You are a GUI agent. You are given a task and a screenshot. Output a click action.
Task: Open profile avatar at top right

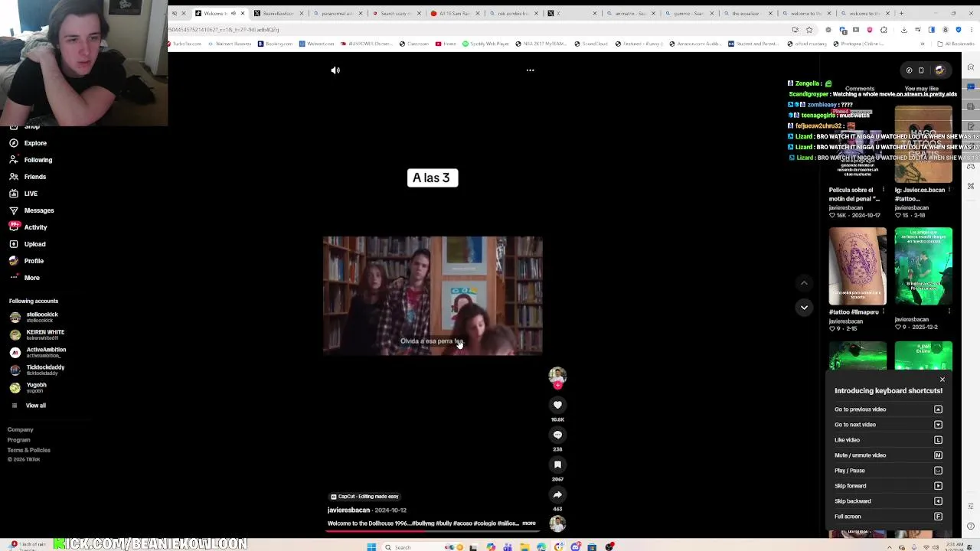939,70
